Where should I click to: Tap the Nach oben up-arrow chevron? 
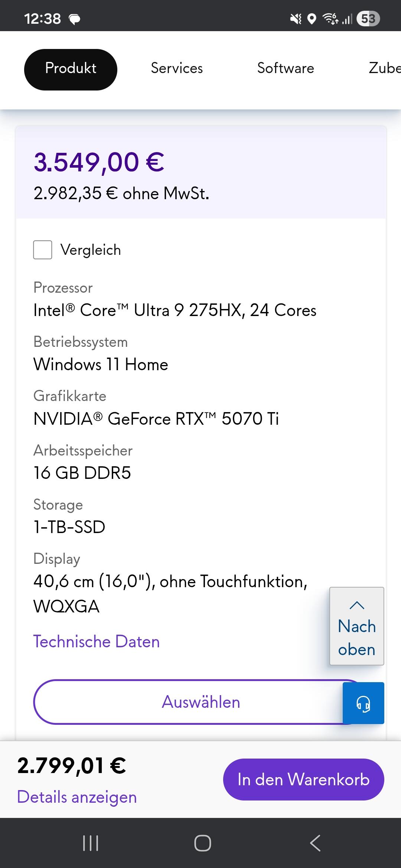357,605
